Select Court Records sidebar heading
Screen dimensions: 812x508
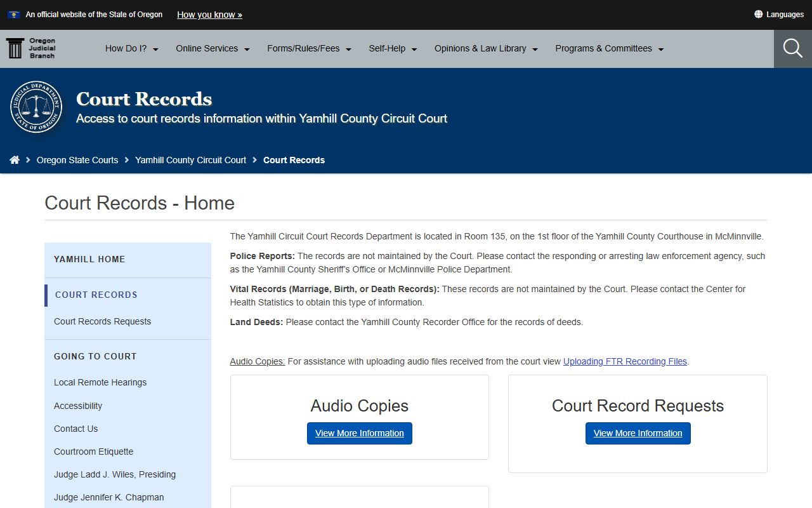coord(96,295)
